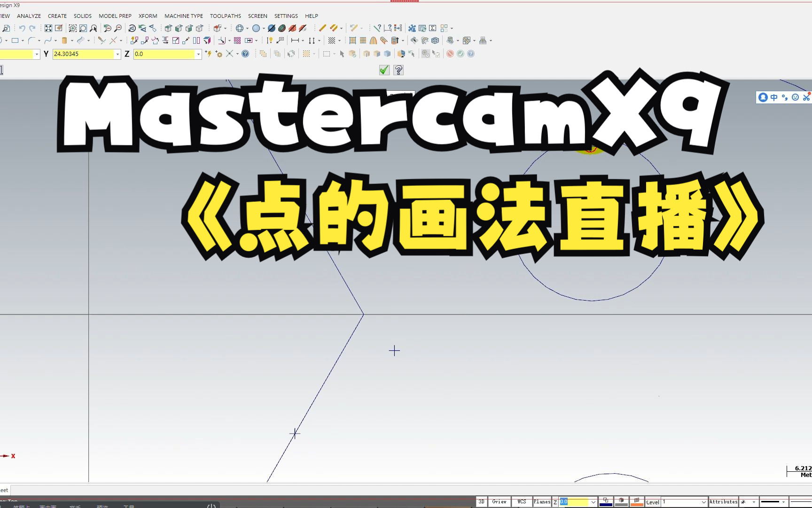
Task: Open the Level number dropdown
Action: pyautogui.click(x=703, y=502)
